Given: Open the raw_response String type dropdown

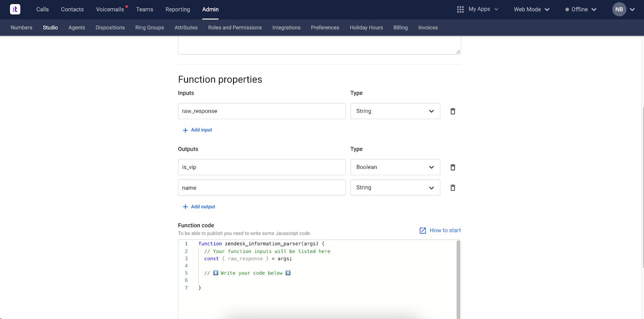Looking at the screenshot, I should [x=395, y=111].
